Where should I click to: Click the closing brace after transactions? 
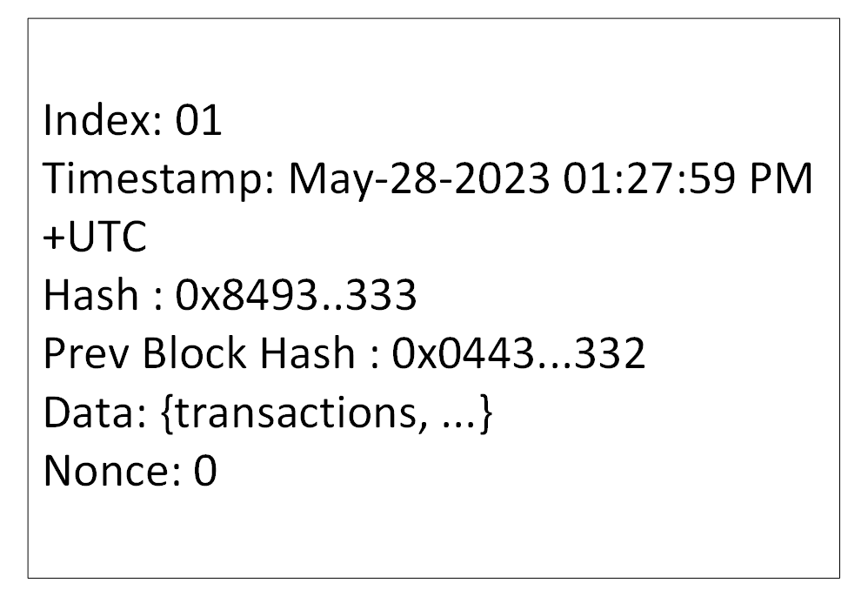pos(485,414)
